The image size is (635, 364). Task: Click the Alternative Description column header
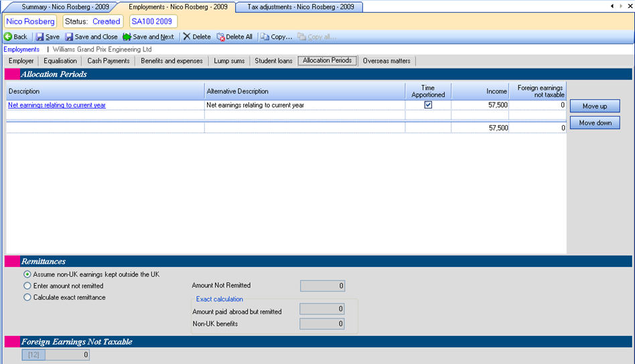coord(305,91)
